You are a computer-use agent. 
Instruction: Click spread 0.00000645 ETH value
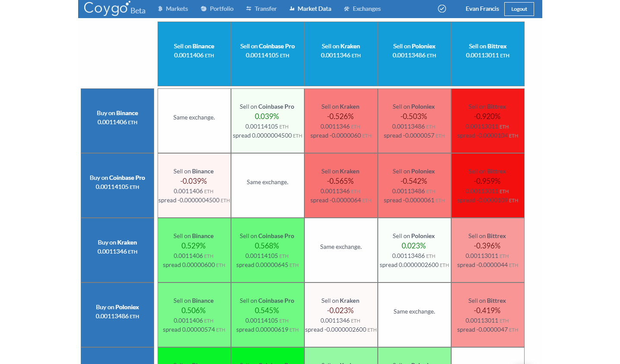pos(268,265)
